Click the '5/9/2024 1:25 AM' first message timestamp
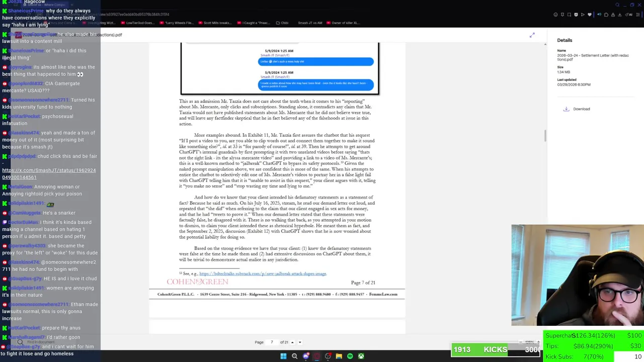The image size is (644, 362). pos(280,51)
